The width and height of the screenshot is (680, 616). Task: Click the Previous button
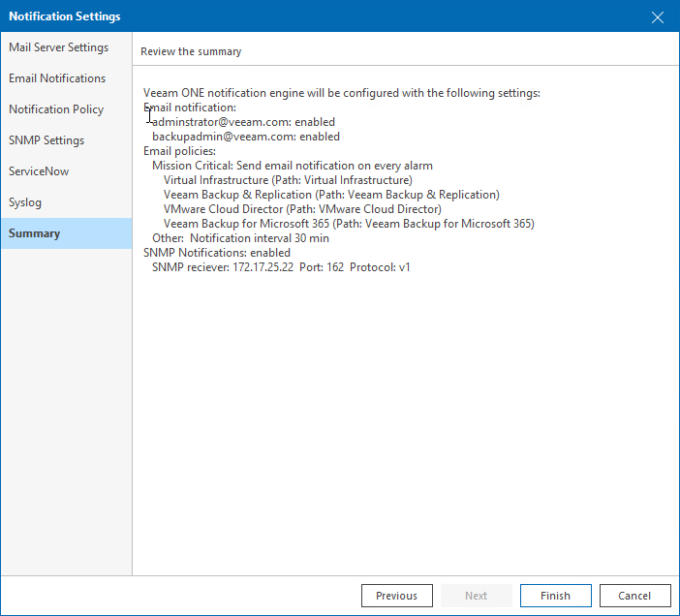(397, 596)
